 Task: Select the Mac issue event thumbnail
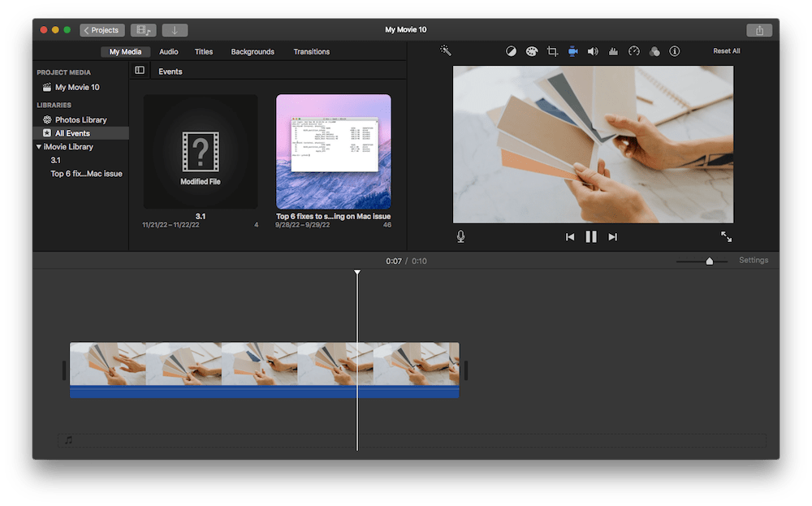[x=333, y=152]
